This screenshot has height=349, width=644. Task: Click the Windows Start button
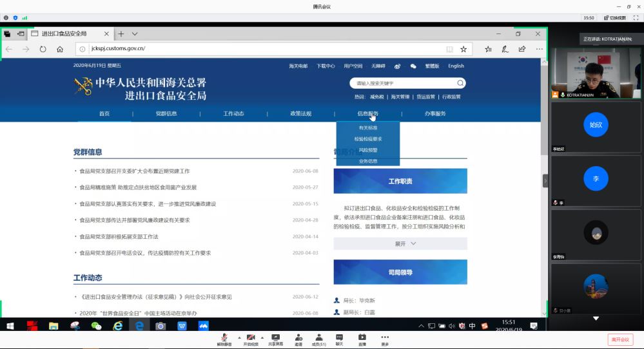click(x=10, y=326)
